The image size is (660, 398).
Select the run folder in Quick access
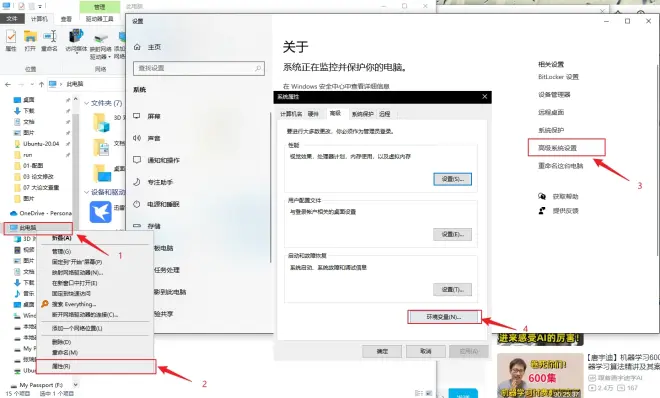[x=27, y=154]
